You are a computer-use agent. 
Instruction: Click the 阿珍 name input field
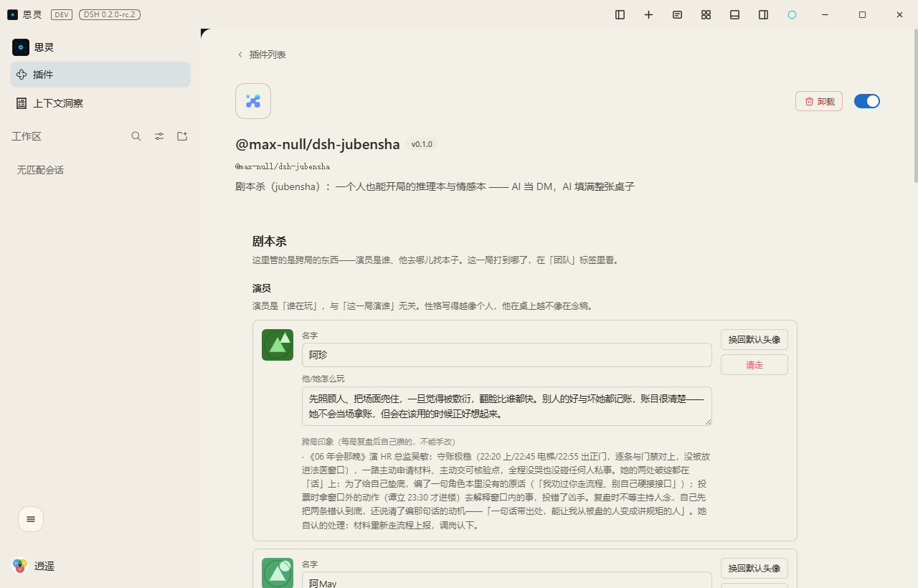coord(507,355)
